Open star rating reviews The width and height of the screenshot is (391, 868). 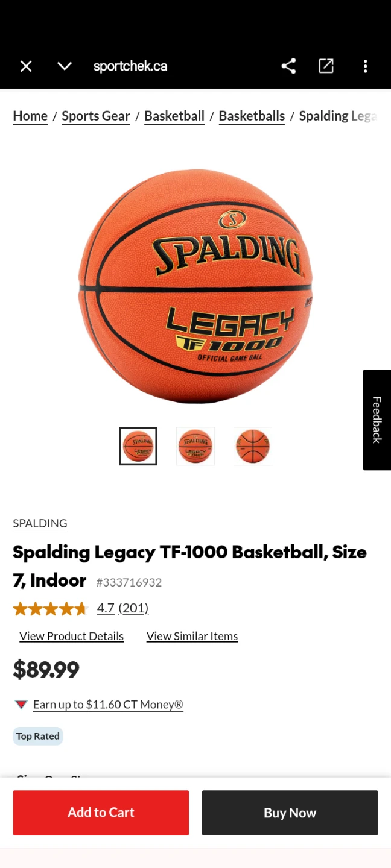coord(50,609)
